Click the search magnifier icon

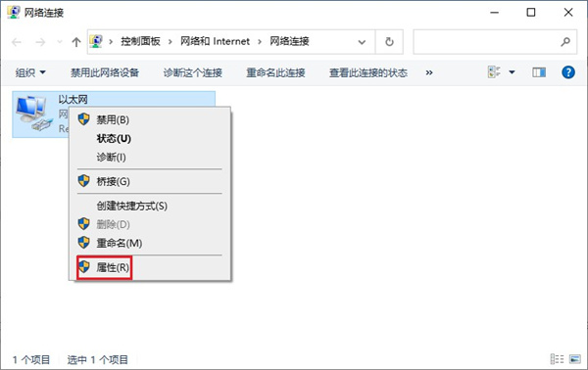565,41
